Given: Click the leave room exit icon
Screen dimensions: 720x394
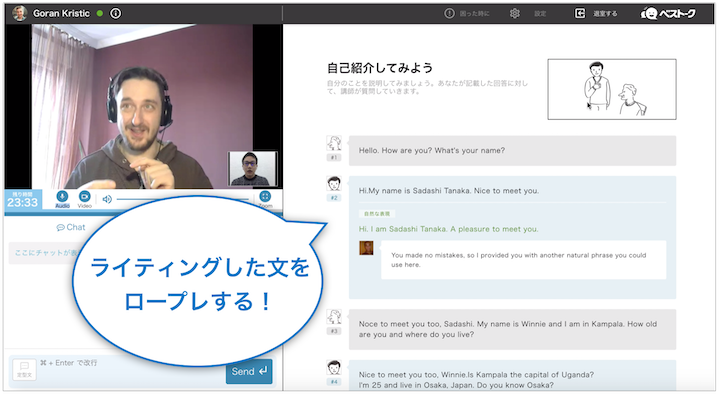Looking at the screenshot, I should [580, 13].
